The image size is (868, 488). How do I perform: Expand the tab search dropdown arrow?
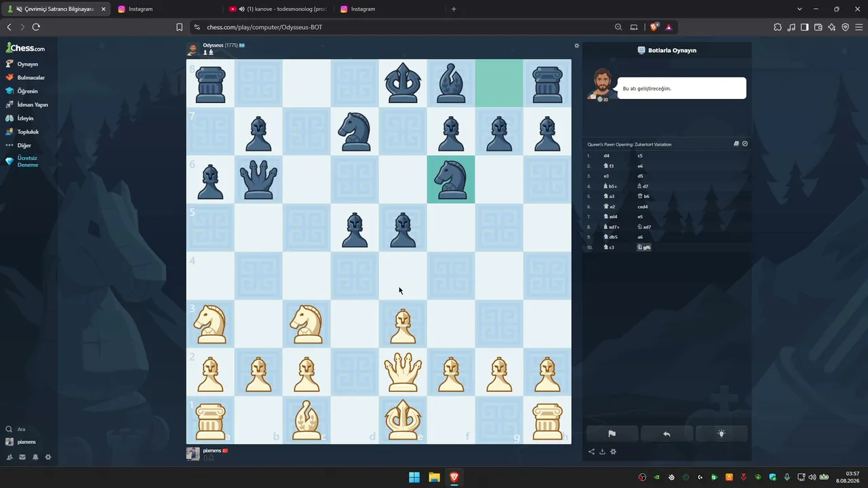click(x=800, y=9)
